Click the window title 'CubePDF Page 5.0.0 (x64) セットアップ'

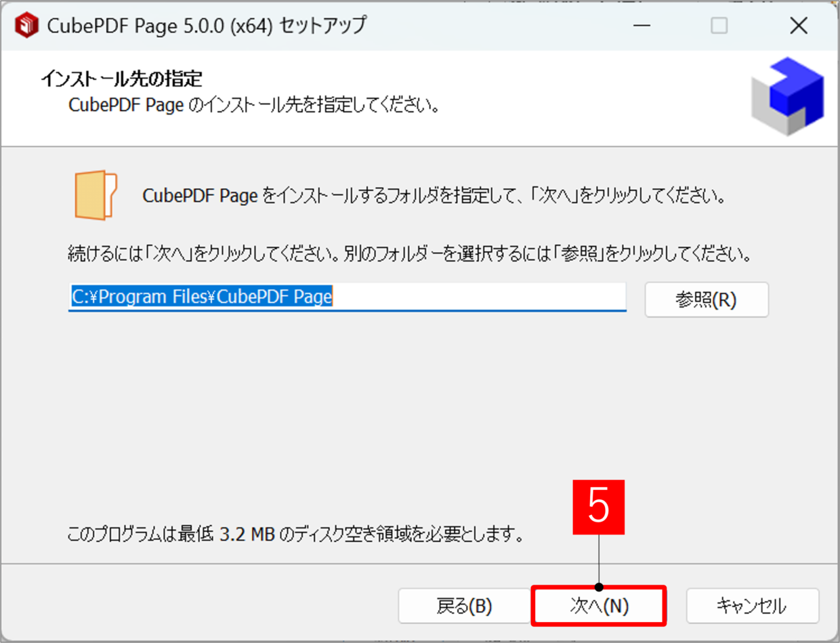207,26
